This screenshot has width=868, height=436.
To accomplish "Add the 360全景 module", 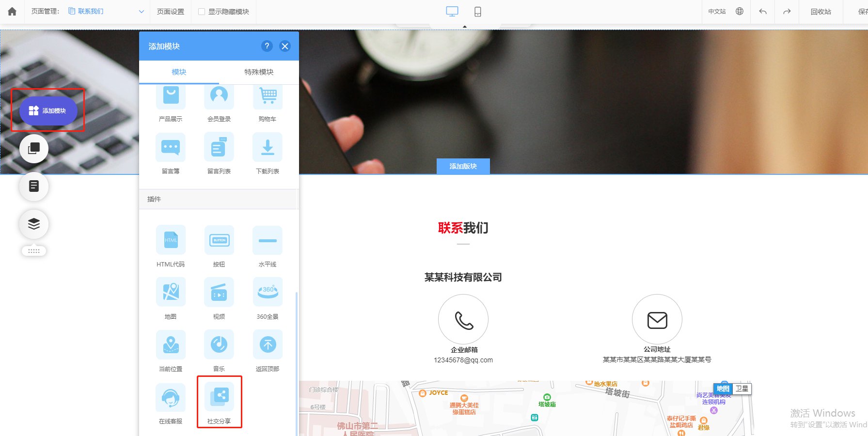I will tap(268, 292).
